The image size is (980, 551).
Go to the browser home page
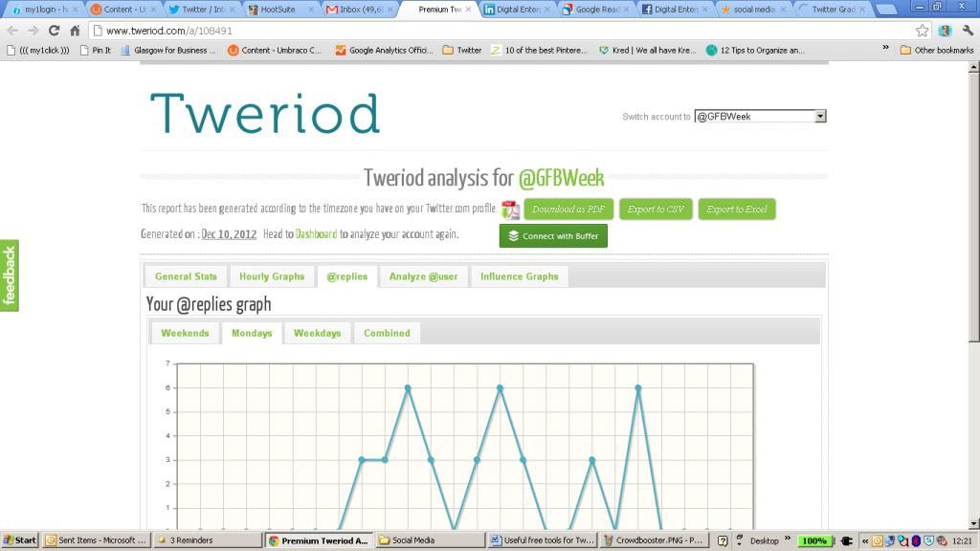[x=75, y=31]
